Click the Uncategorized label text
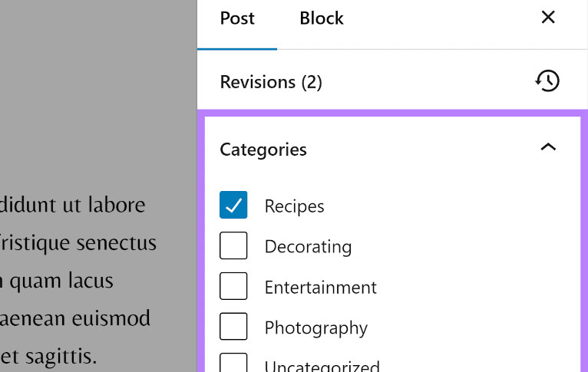This screenshot has width=588, height=372. point(322,366)
